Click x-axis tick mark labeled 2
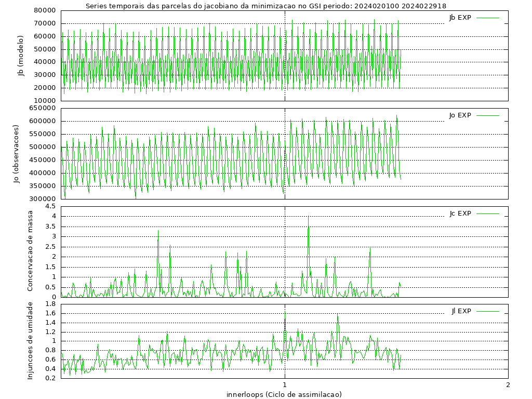 (508, 385)
